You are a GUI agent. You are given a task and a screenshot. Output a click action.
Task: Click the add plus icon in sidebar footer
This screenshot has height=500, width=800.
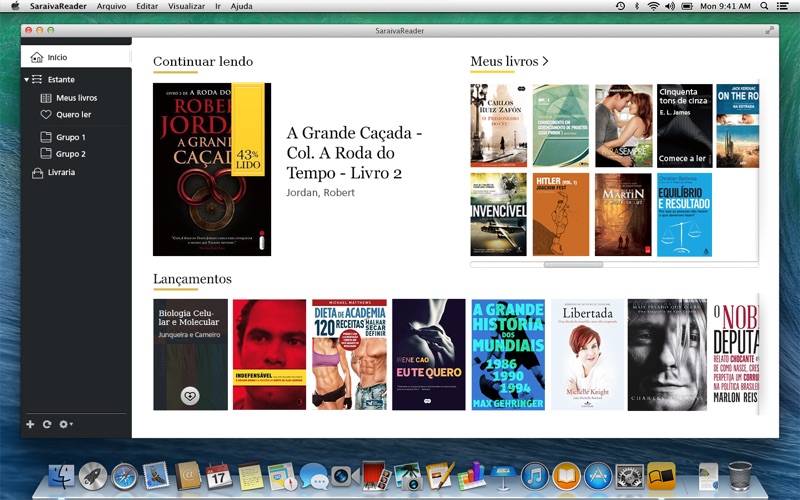coord(30,424)
